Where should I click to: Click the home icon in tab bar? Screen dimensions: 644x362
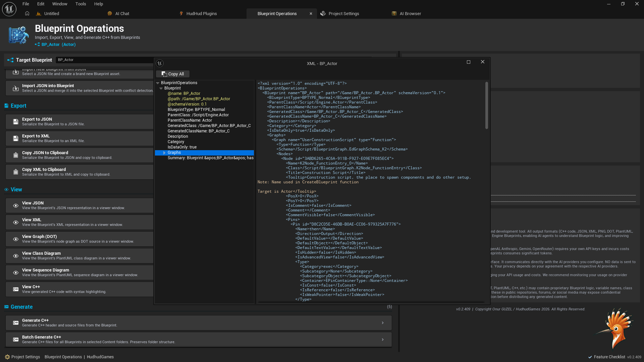[x=27, y=13]
